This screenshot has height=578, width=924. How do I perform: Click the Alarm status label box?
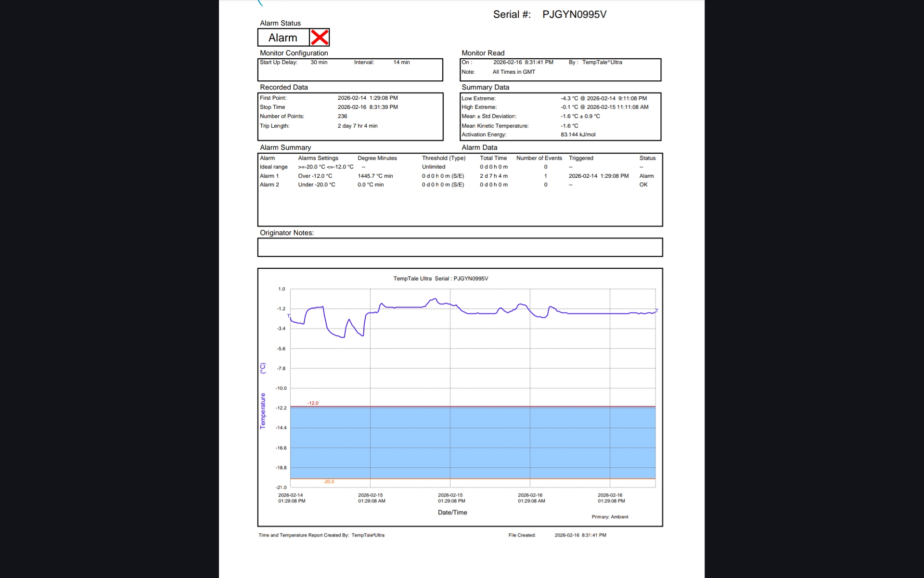283,38
